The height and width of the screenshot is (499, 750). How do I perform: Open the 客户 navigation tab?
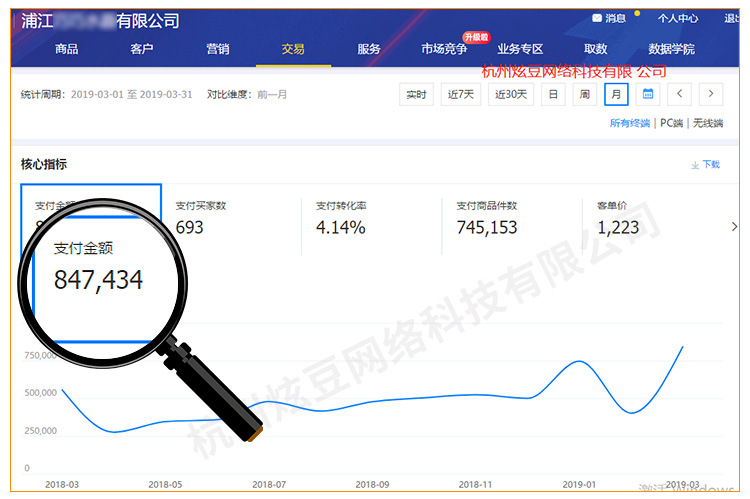coord(142,49)
